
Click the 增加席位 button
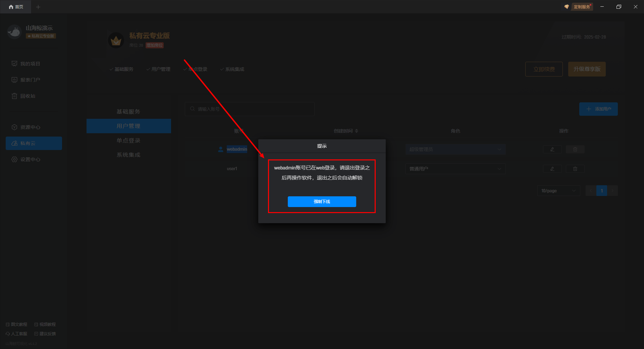(155, 45)
